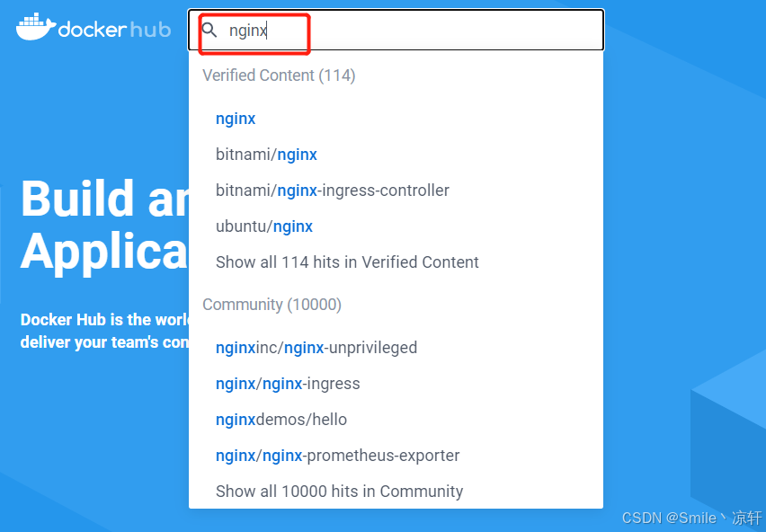This screenshot has width=766, height=532.
Task: Click the CSDN @Smile watermark text
Action: click(691, 518)
